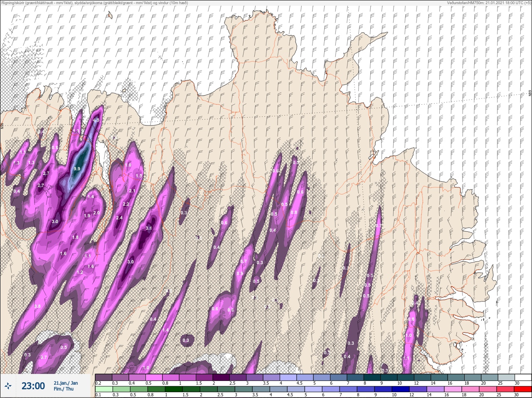Click the star icon beside the 23:00 time
This screenshot has height=398, width=532.
tap(7, 386)
